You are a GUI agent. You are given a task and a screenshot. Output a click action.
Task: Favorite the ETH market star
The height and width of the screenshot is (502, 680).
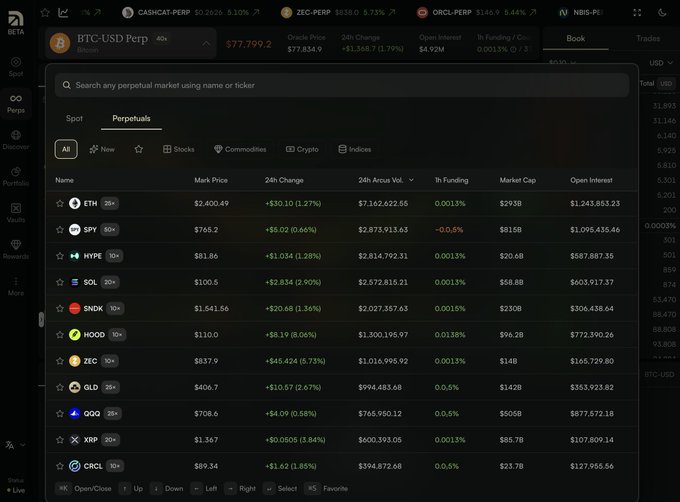pyautogui.click(x=60, y=203)
